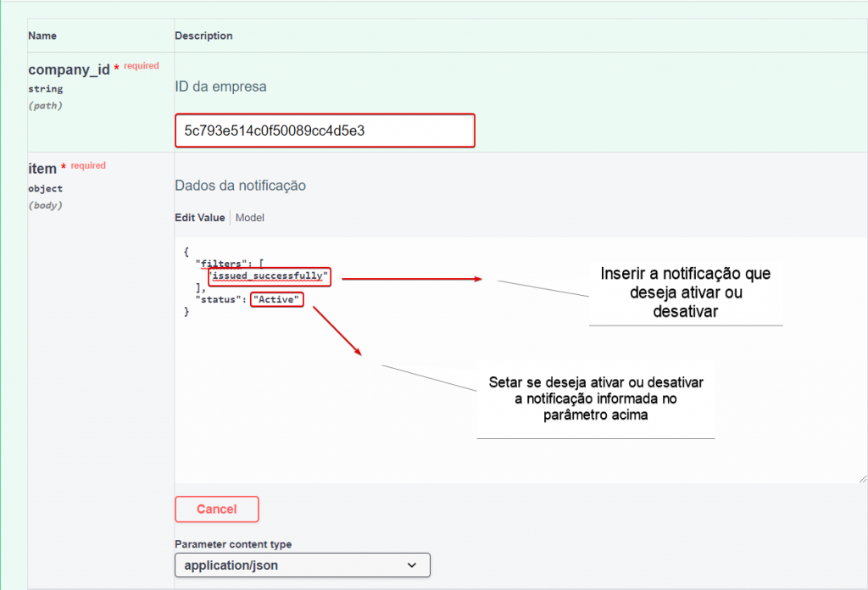
Task: Open the Parameter content type dropdown
Action: click(302, 565)
